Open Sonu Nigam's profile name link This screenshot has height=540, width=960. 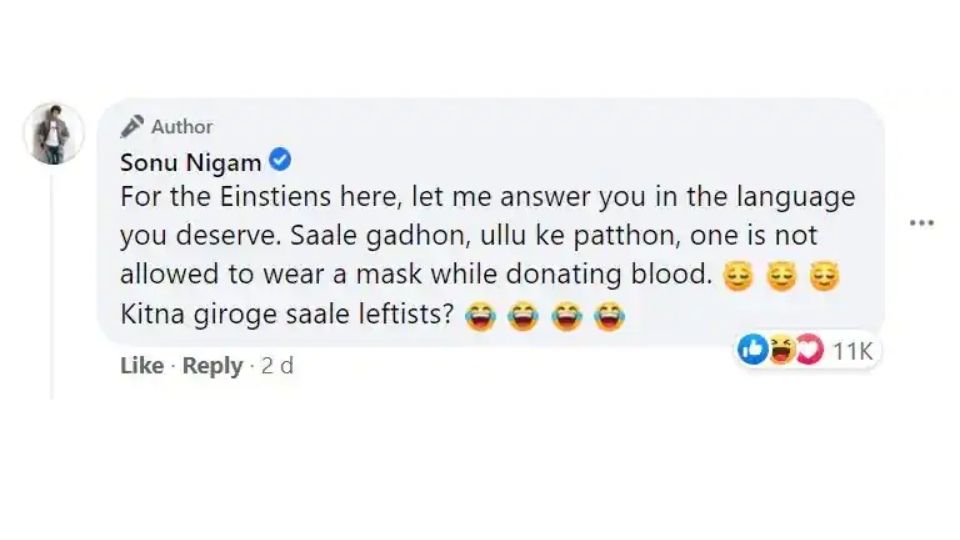(x=190, y=162)
